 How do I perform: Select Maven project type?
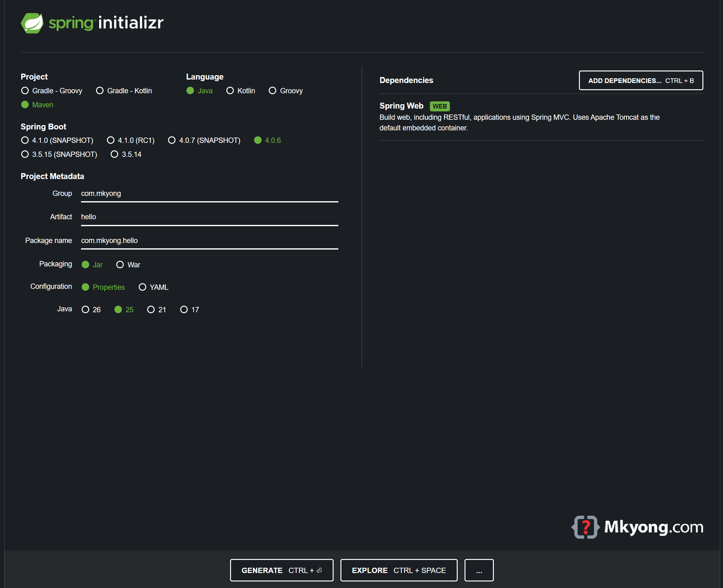pos(37,105)
